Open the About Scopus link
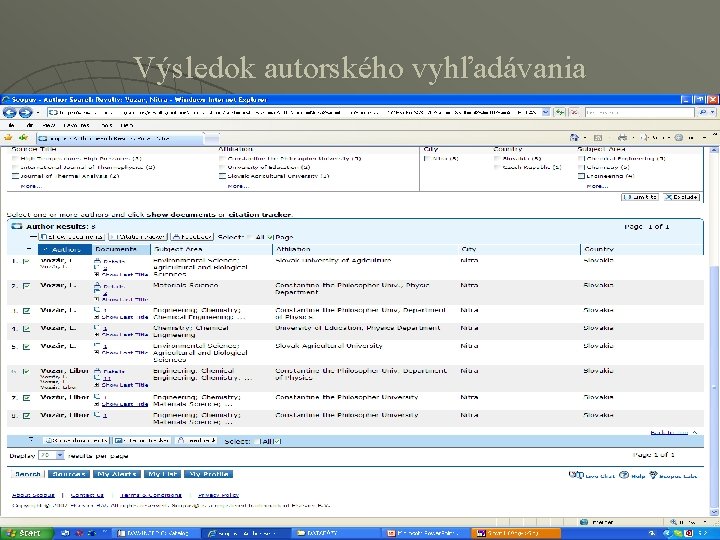Viewport: 720px width, 540px height. pyautogui.click(x=33, y=495)
